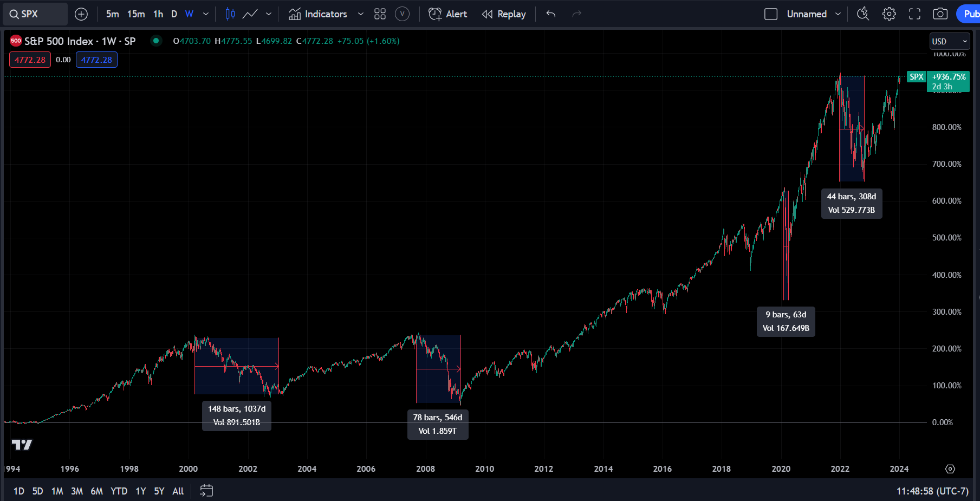Open time axis settings gear icon
The image size is (980, 501).
950,469
